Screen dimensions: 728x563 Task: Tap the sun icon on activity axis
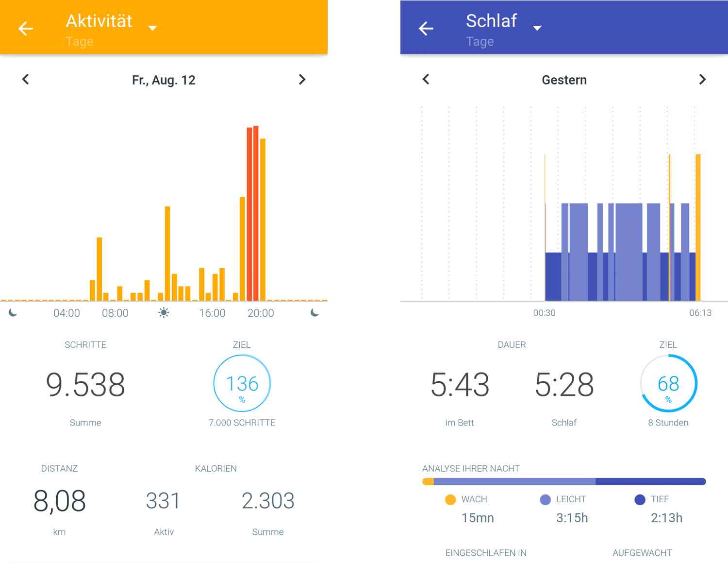[x=164, y=313]
